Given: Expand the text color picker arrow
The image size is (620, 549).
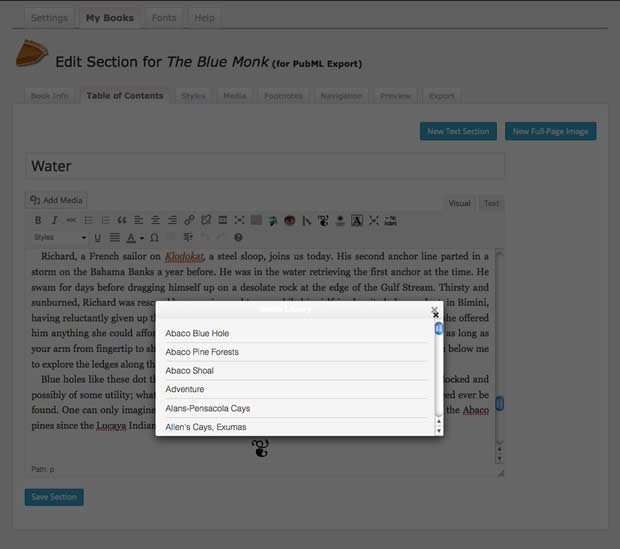Looking at the screenshot, I should click(141, 238).
